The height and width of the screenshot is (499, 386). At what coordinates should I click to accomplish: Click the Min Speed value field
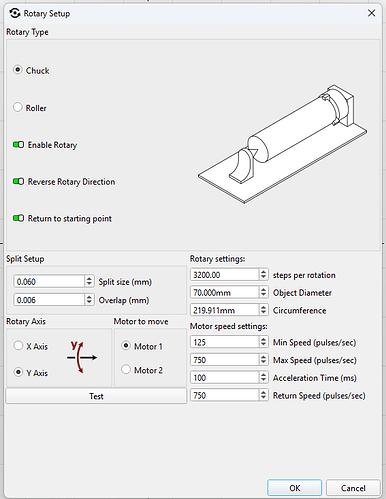point(224,342)
